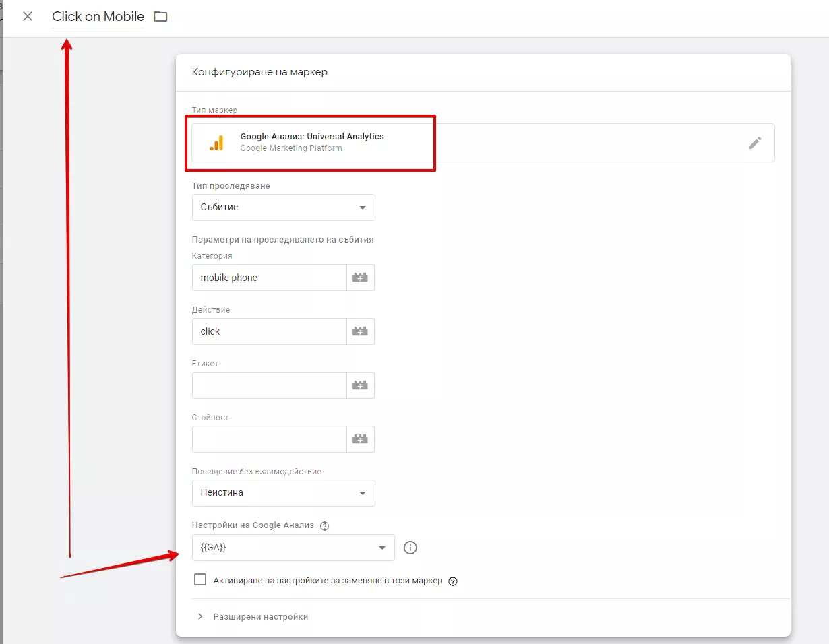829x644 pixels.
Task: Click the Действие field containing click
Action: point(270,331)
